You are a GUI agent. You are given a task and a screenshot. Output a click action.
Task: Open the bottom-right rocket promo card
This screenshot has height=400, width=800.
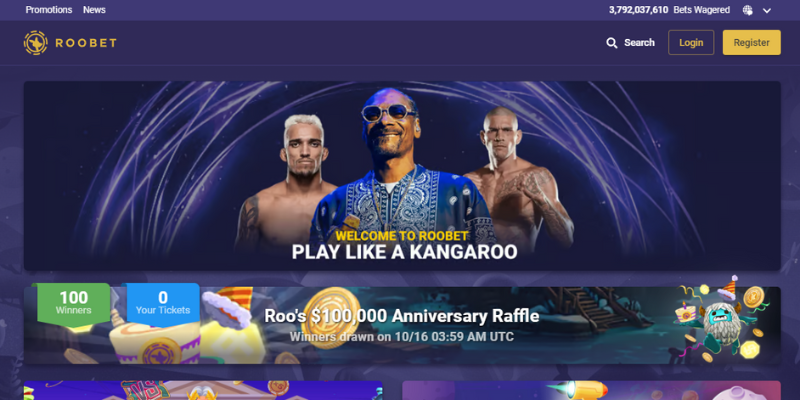[591, 390]
